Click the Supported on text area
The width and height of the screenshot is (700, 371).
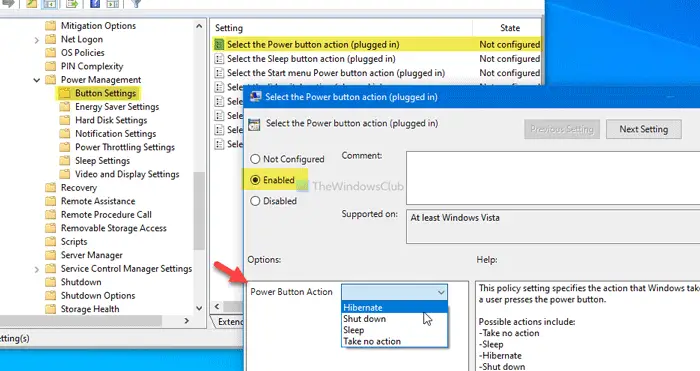coord(553,226)
